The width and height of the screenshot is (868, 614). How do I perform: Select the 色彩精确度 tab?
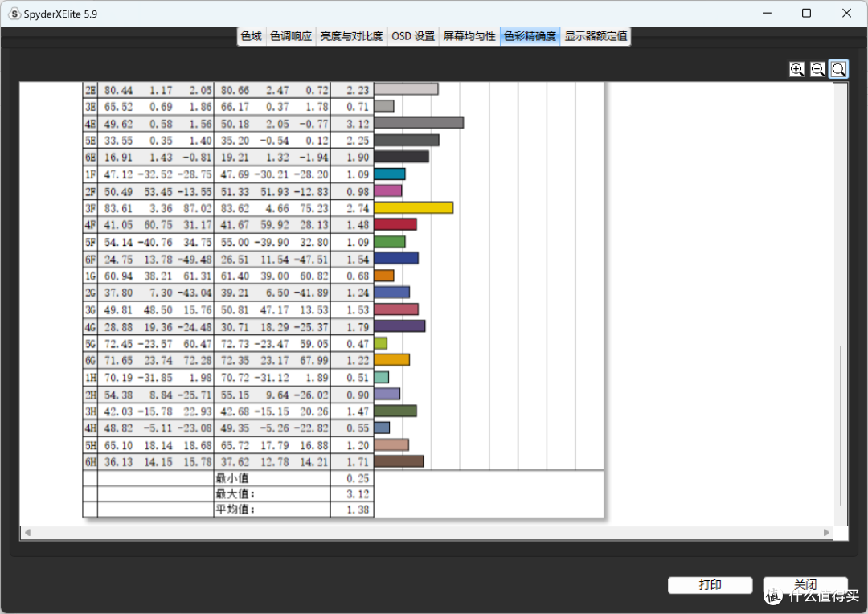pos(530,36)
